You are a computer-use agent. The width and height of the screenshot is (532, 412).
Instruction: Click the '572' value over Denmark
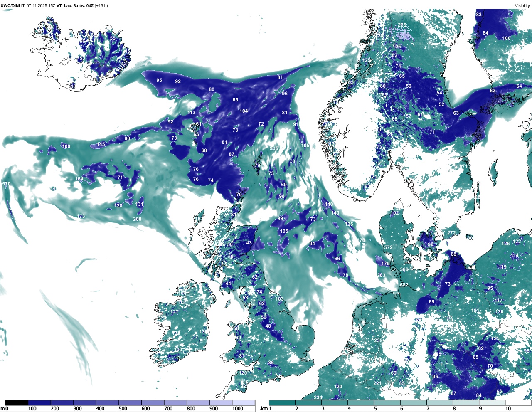(x=388, y=247)
